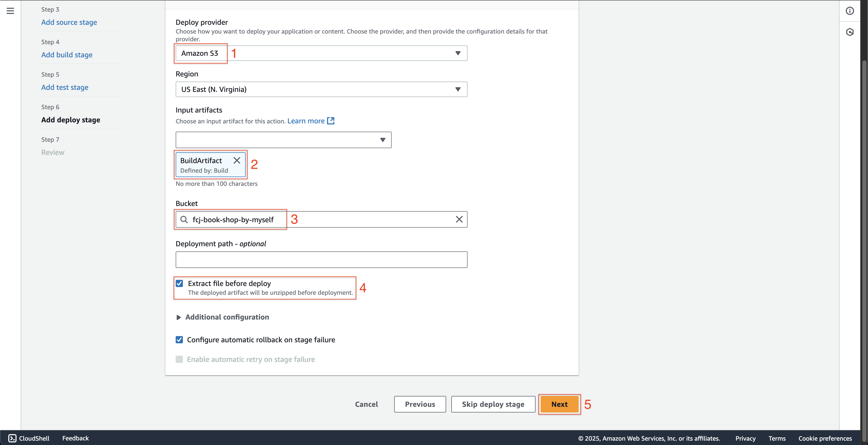Click the Deployment path input field
The height and width of the screenshot is (445, 868).
[321, 259]
